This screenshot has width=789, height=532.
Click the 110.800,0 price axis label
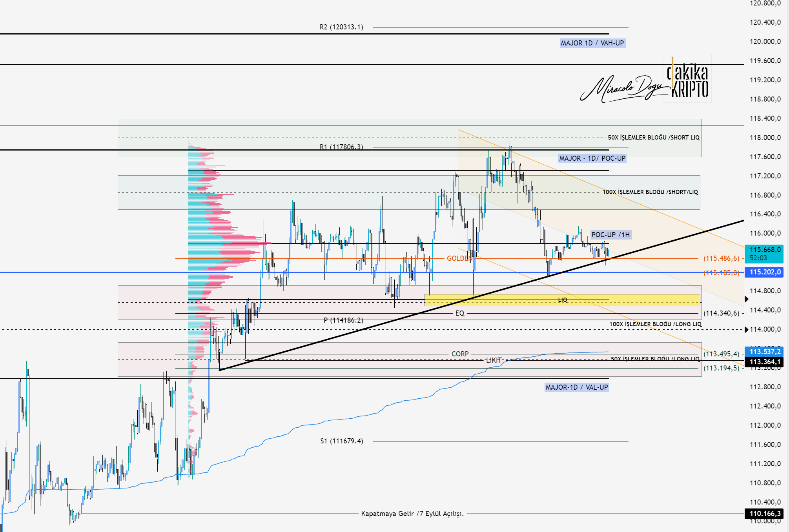(765, 483)
